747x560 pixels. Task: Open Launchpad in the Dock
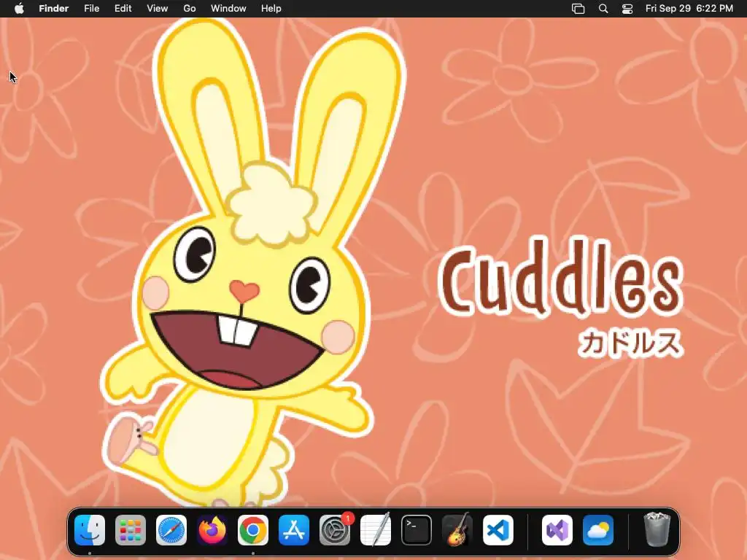130,530
